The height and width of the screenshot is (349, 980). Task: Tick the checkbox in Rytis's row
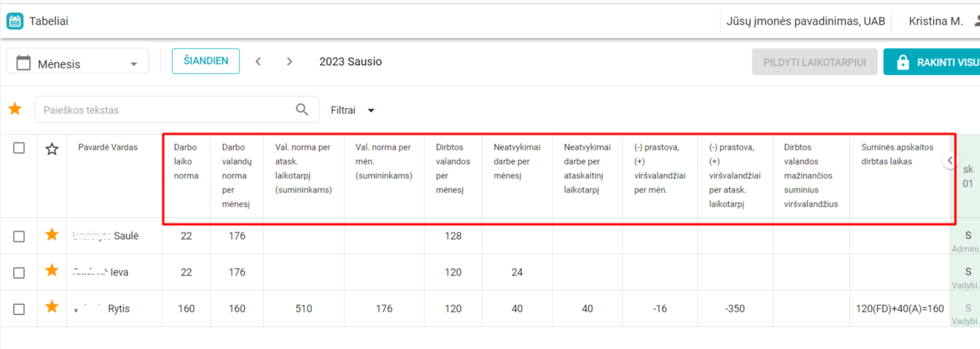(19, 309)
